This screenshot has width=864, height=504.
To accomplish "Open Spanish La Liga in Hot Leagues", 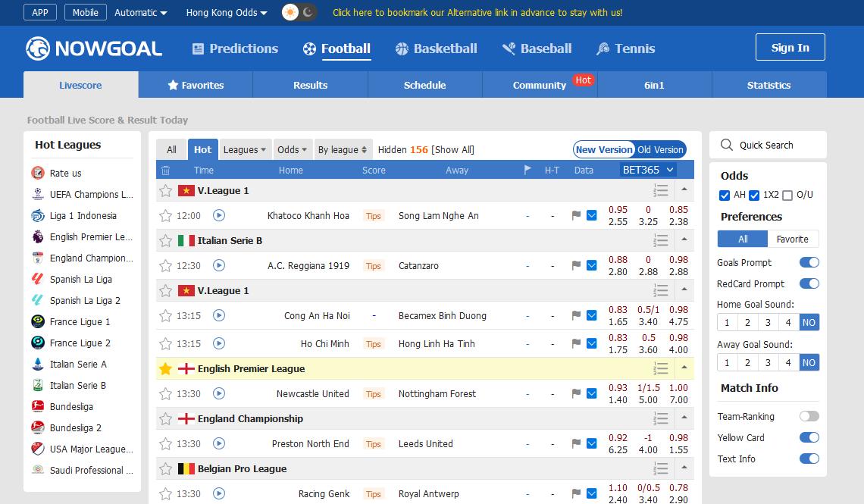I will point(80,279).
